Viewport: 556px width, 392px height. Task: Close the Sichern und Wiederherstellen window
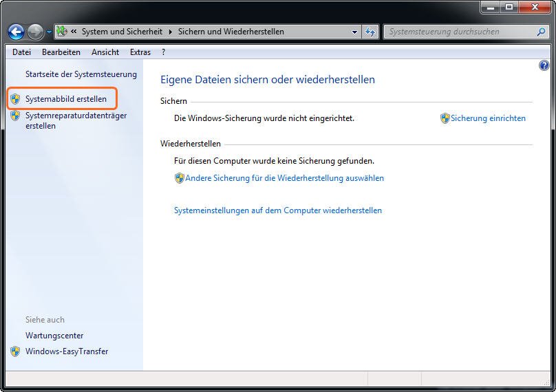pos(535,7)
